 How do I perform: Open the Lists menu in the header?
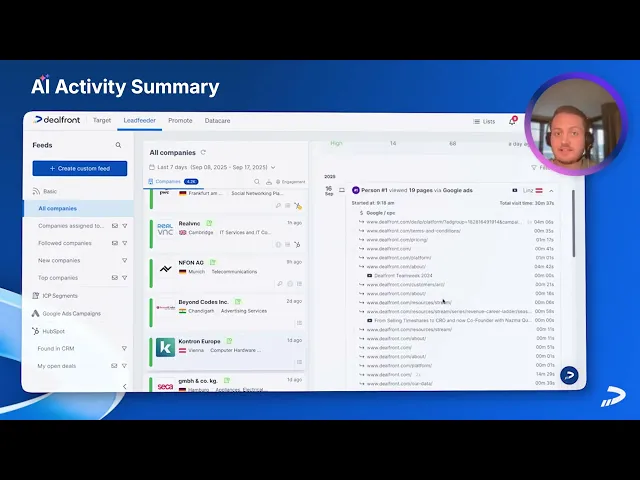[484, 121]
